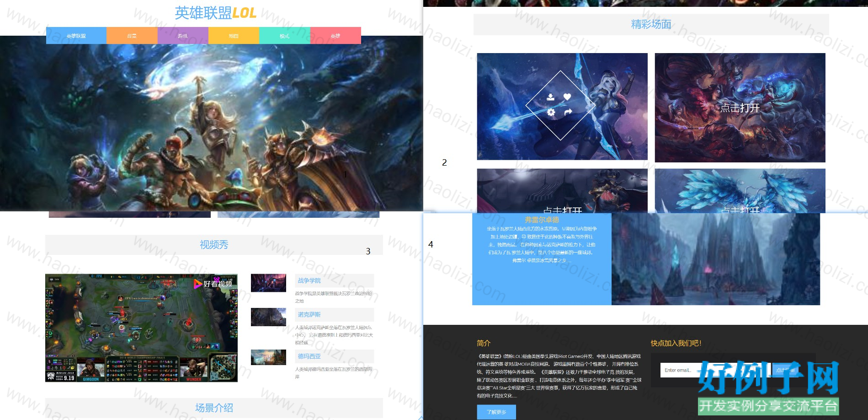
Task: Open the pink 英雄 navigation tab
Action: [335, 36]
